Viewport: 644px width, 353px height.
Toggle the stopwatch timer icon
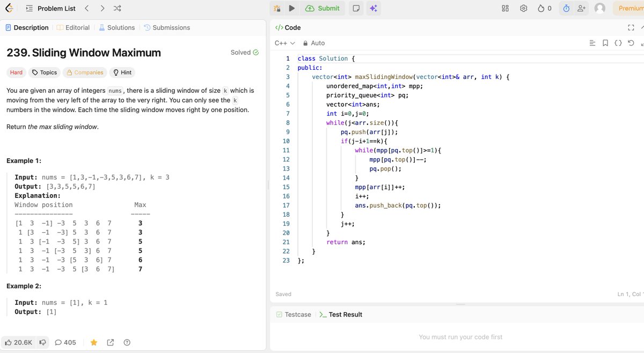click(x=566, y=8)
